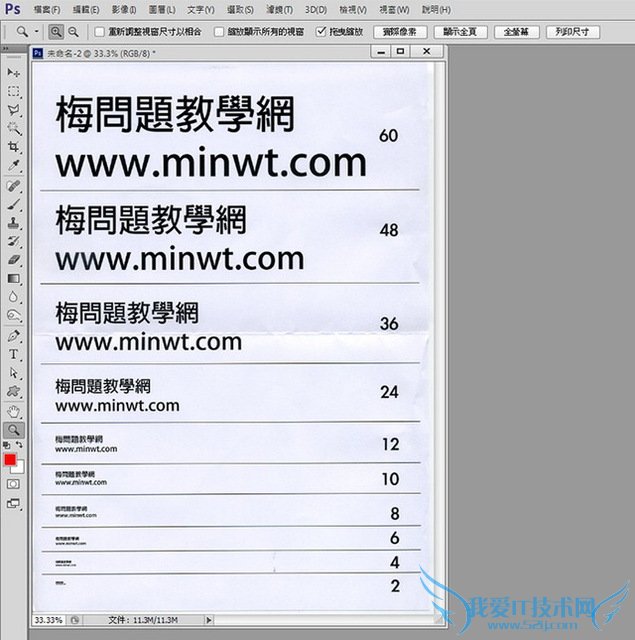Open the View menu
The width and height of the screenshot is (635, 640).
click(353, 10)
